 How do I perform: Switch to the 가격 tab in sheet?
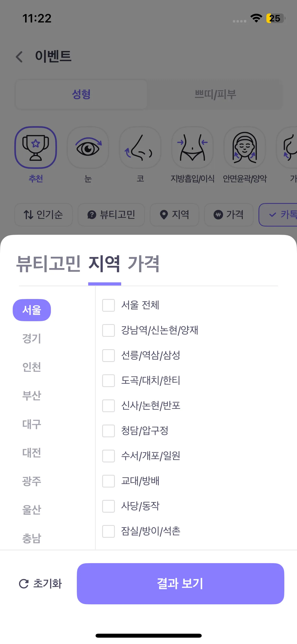(x=143, y=264)
